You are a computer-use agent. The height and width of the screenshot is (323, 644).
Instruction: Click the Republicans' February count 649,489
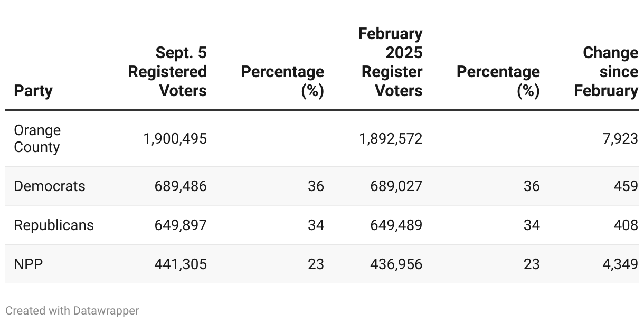point(396,225)
